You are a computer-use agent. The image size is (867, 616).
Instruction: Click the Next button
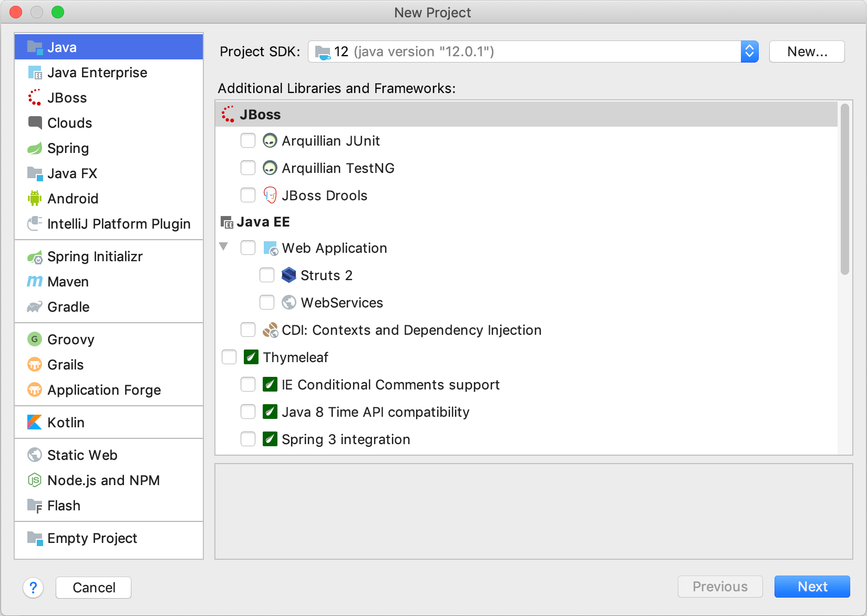point(812,587)
